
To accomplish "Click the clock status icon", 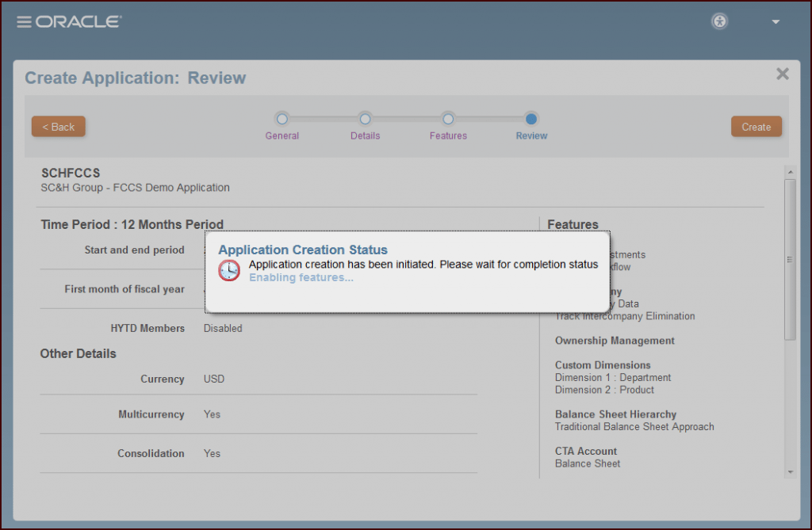I will 229,270.
